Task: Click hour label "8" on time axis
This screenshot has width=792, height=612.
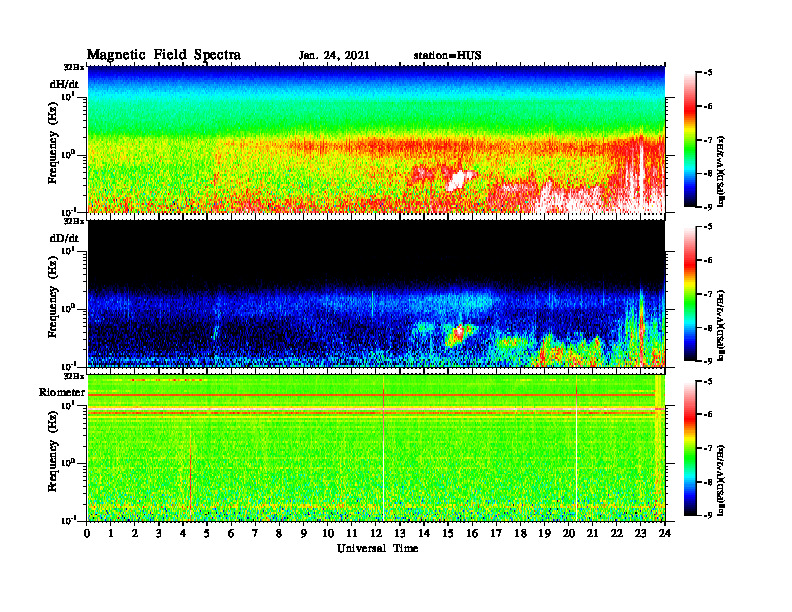Action: click(x=279, y=533)
